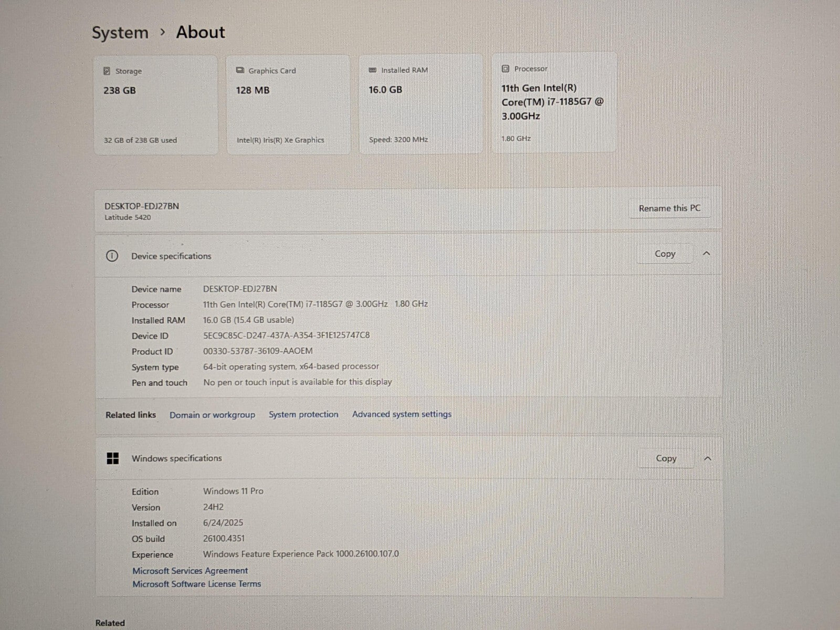Select the 16.0 GB Installed RAM card
840x630 pixels.
(x=421, y=104)
